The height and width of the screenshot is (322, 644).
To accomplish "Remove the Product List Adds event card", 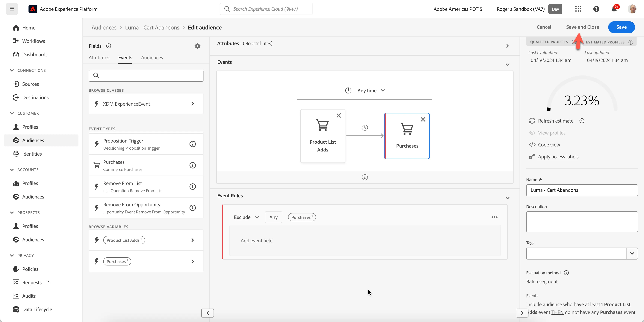I will tap(339, 116).
